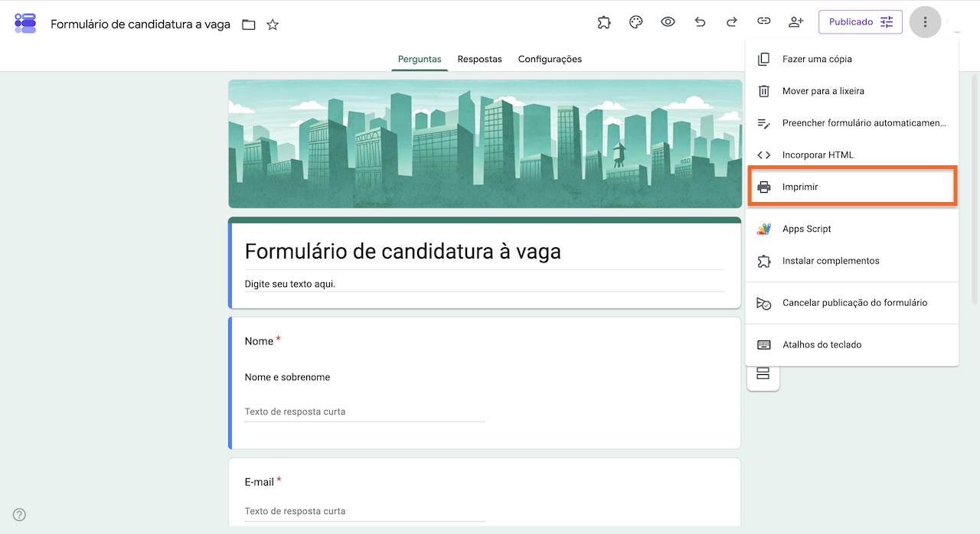Click the E-mail question title
Viewport: 980px width, 534px height.
coord(260,482)
